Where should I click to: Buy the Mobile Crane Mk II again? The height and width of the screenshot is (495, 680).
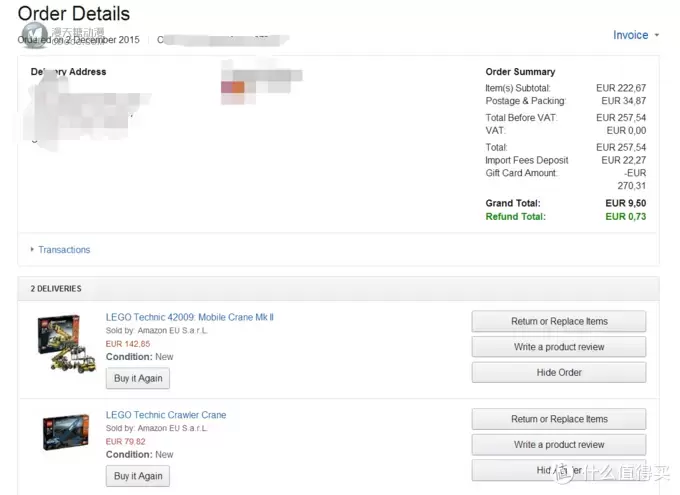[x=138, y=378]
